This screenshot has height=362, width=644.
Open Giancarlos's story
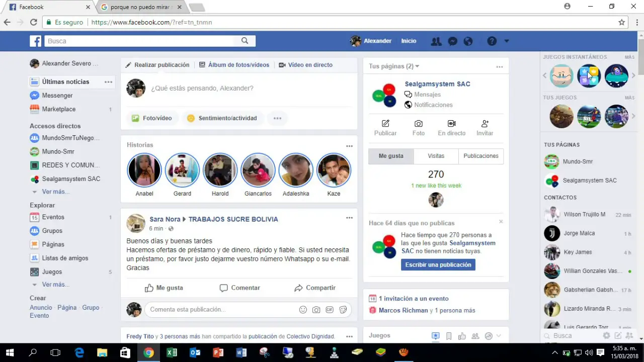click(x=258, y=170)
